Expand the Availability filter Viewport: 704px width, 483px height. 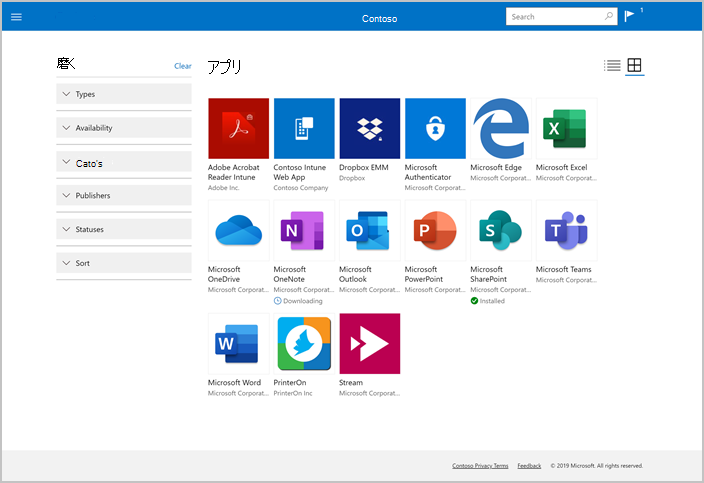(124, 127)
